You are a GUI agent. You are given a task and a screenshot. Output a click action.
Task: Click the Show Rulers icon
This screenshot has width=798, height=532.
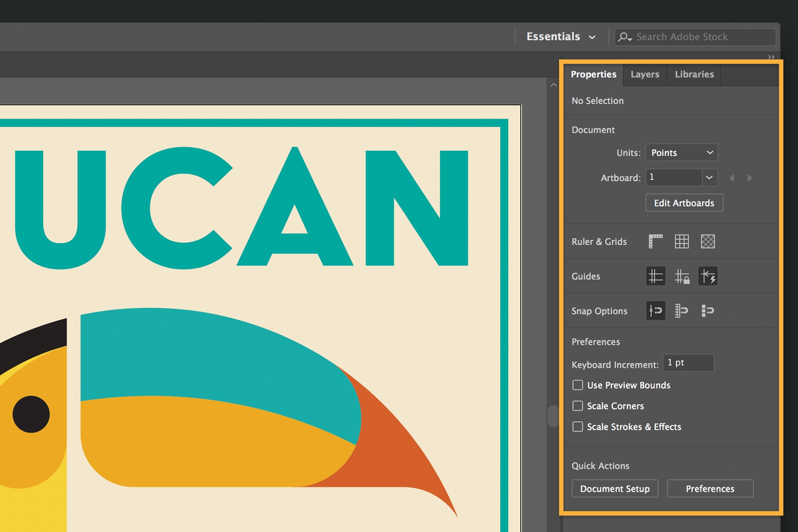[x=655, y=242]
